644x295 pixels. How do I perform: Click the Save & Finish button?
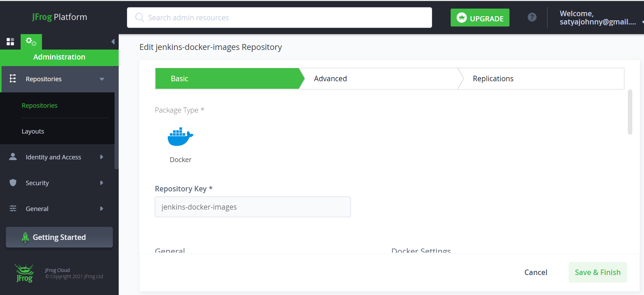(598, 272)
